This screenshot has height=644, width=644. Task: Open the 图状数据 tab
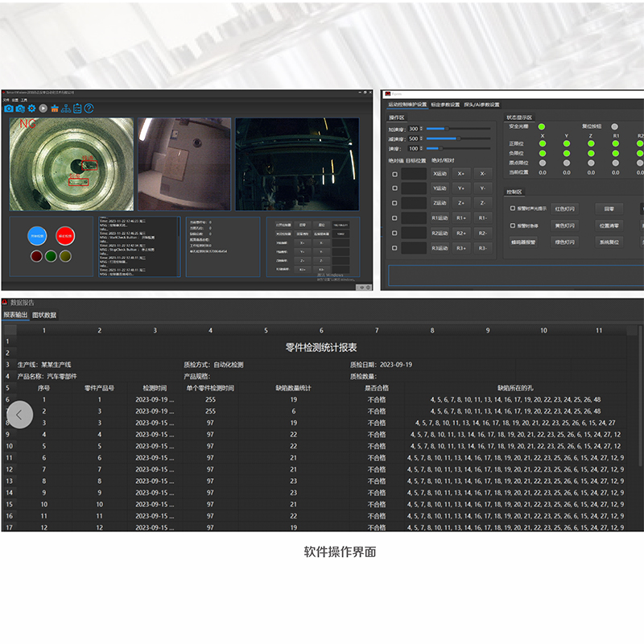tap(44, 315)
